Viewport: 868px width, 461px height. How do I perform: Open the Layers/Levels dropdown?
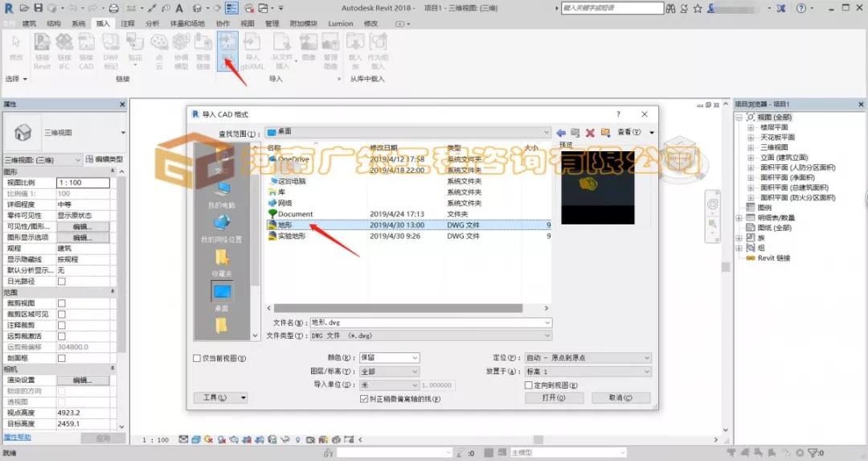pos(389,371)
